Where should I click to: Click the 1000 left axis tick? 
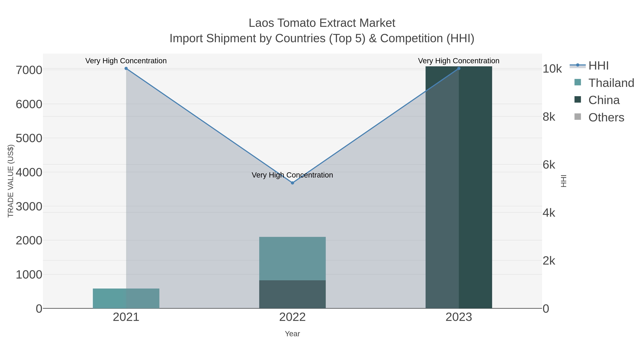(x=29, y=275)
